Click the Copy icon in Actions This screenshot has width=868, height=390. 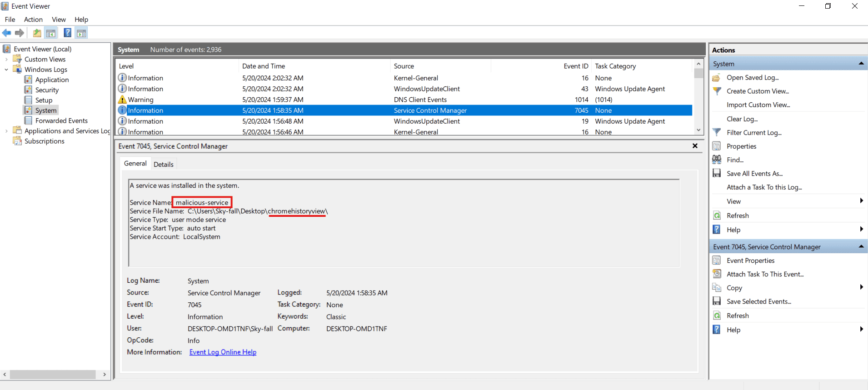(x=717, y=288)
